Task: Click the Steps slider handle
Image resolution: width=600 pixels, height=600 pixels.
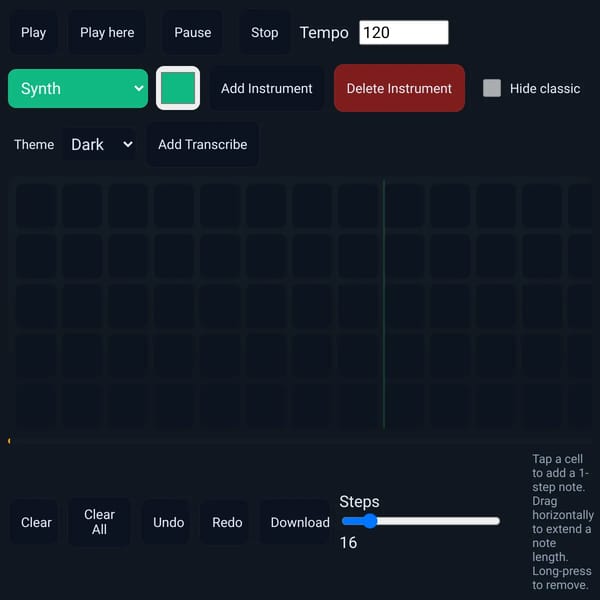Action: pyautogui.click(x=370, y=521)
